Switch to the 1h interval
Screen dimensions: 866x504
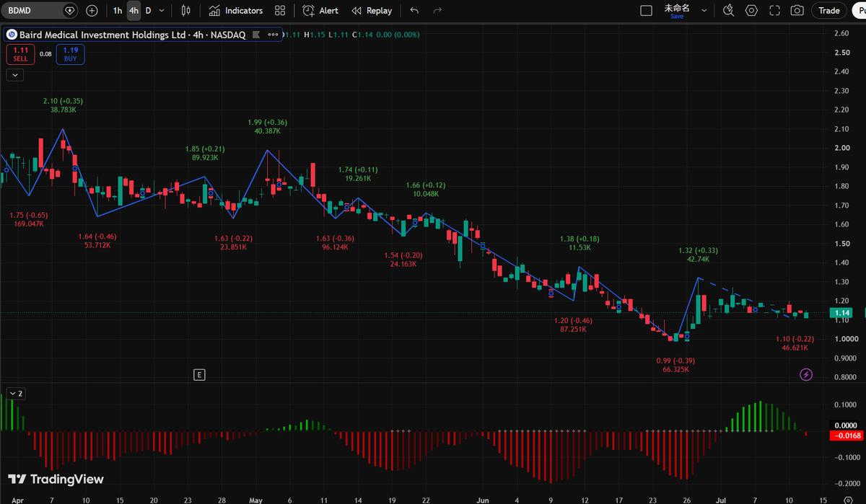pos(118,11)
